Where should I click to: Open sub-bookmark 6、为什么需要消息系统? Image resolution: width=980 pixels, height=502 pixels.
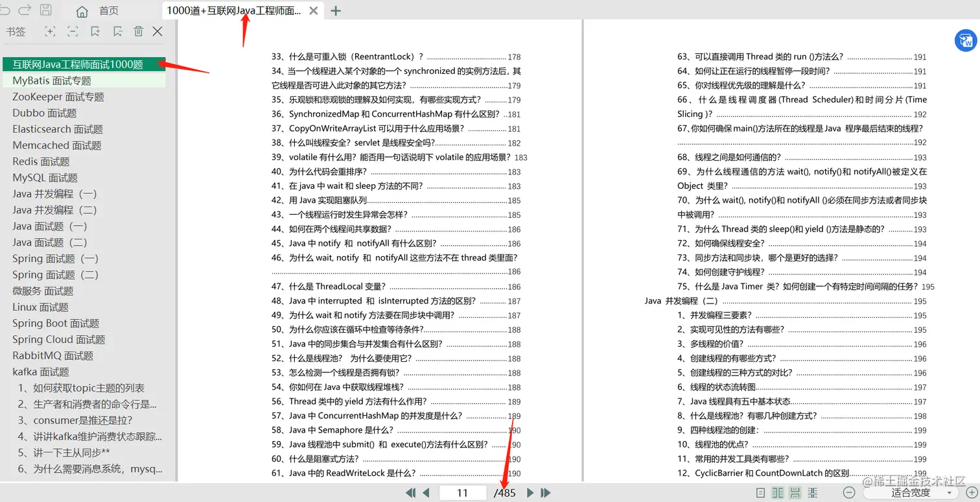(90, 470)
